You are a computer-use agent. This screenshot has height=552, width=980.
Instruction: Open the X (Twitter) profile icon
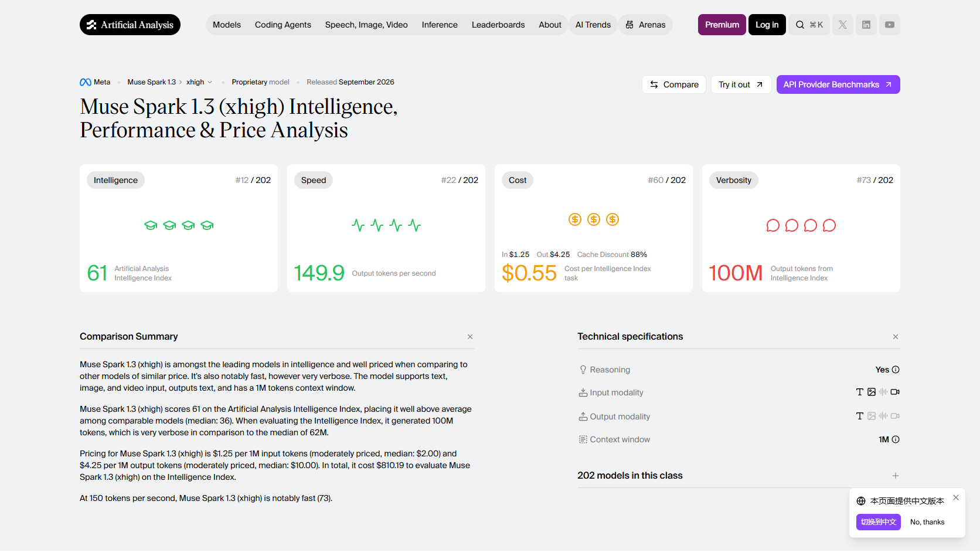coord(843,25)
